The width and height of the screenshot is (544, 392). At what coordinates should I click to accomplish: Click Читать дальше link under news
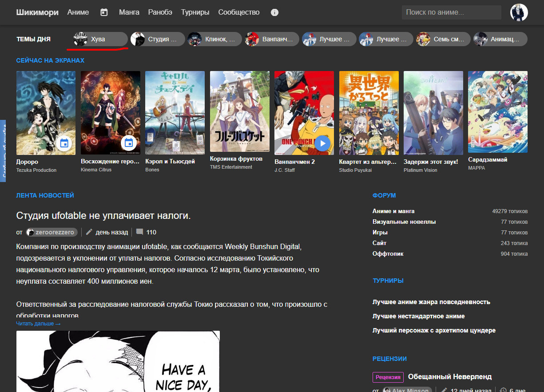coord(38,324)
